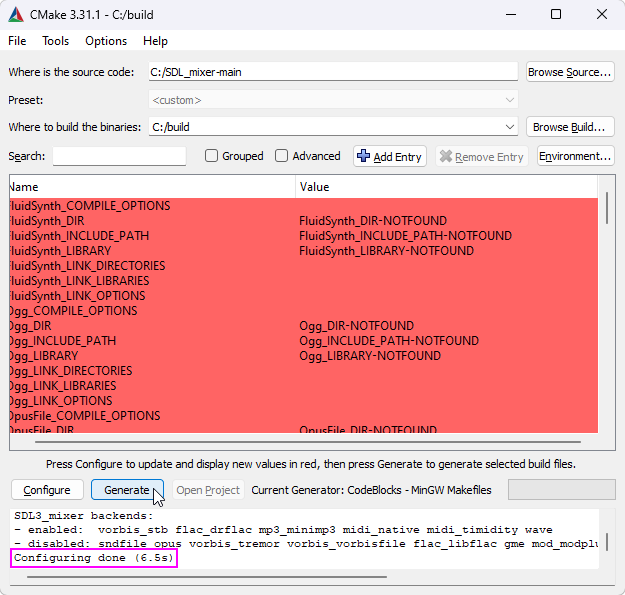This screenshot has height=595, width=625.
Task: Click the disabled backends output line
Action: coord(306,544)
